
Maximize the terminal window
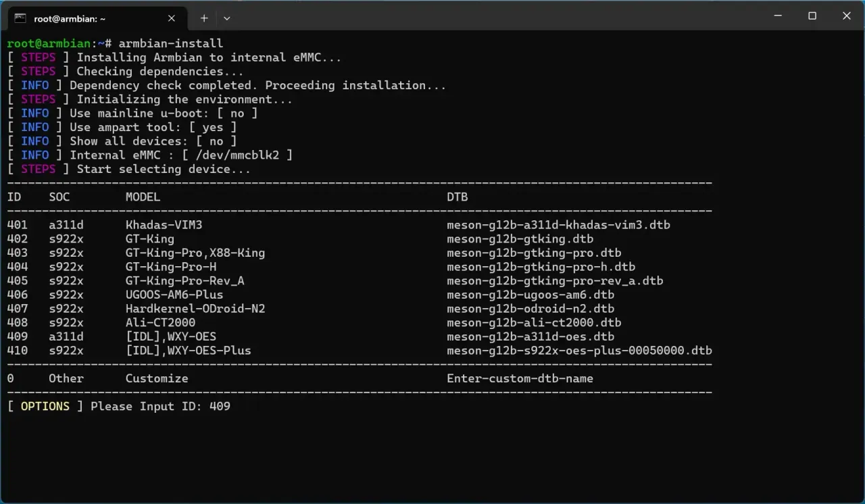(x=812, y=16)
